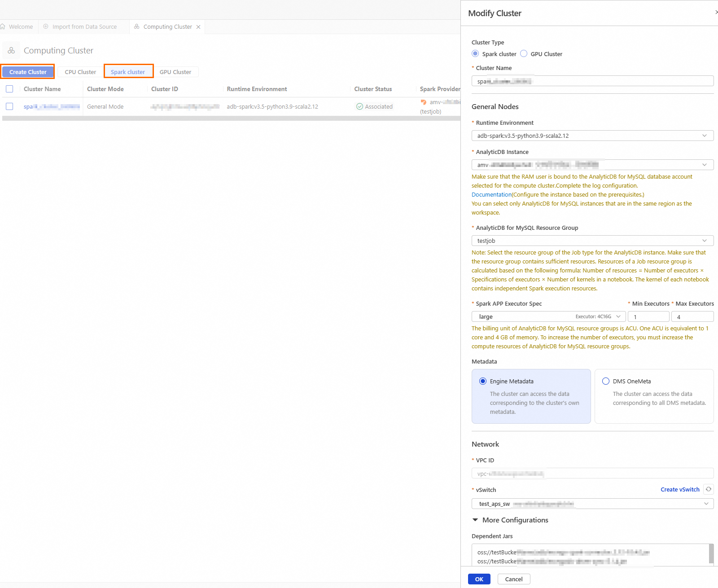Viewport: 718px width, 588px height.
Task: Open the AnalyticDB Instance dropdown
Action: pyautogui.click(x=592, y=165)
